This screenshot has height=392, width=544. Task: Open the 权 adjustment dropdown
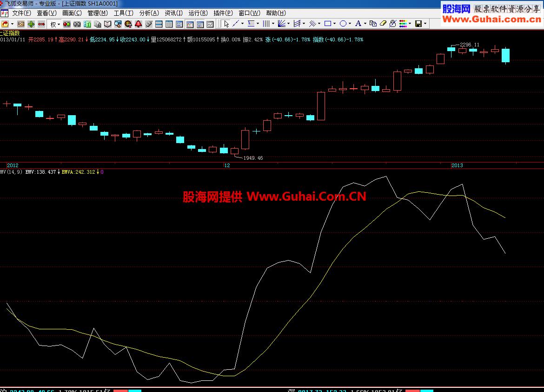55,24
